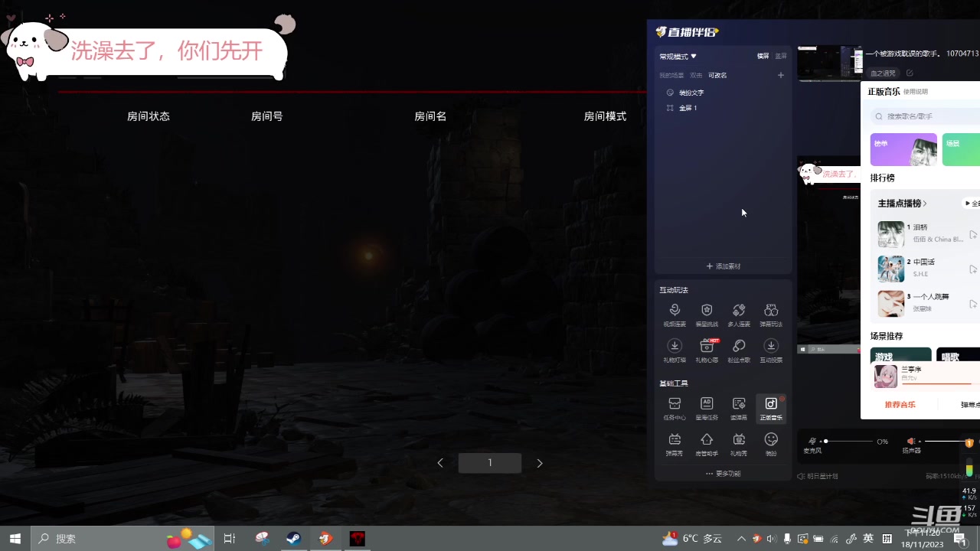
Task: Open 星海任务 AD icon
Action: (707, 408)
